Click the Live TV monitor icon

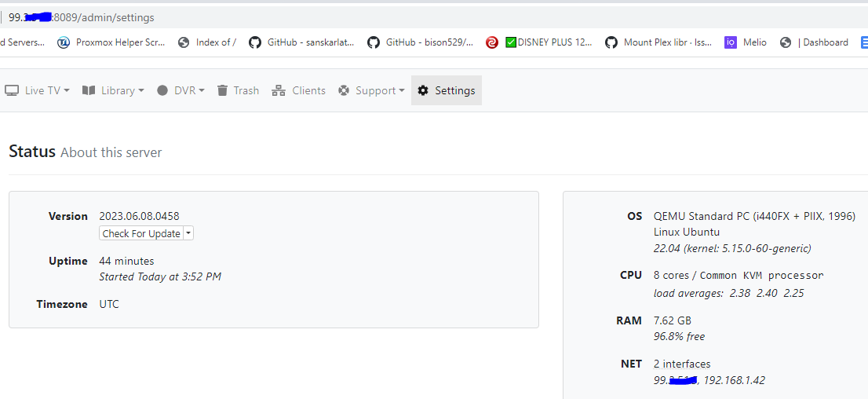(x=12, y=90)
